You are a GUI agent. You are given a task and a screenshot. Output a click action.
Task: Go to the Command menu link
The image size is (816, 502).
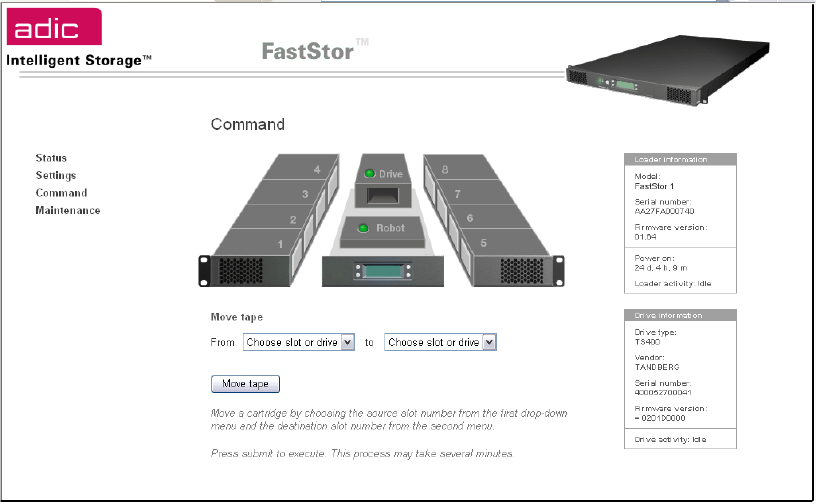tap(61, 193)
